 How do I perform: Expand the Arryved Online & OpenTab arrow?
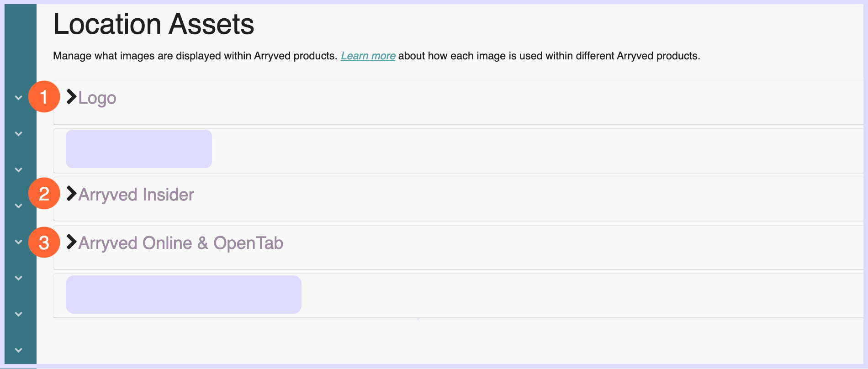click(71, 242)
